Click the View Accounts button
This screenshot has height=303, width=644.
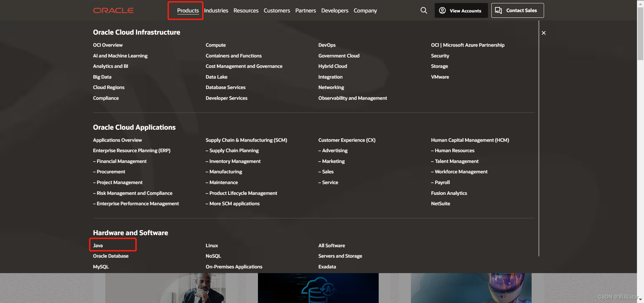[461, 10]
